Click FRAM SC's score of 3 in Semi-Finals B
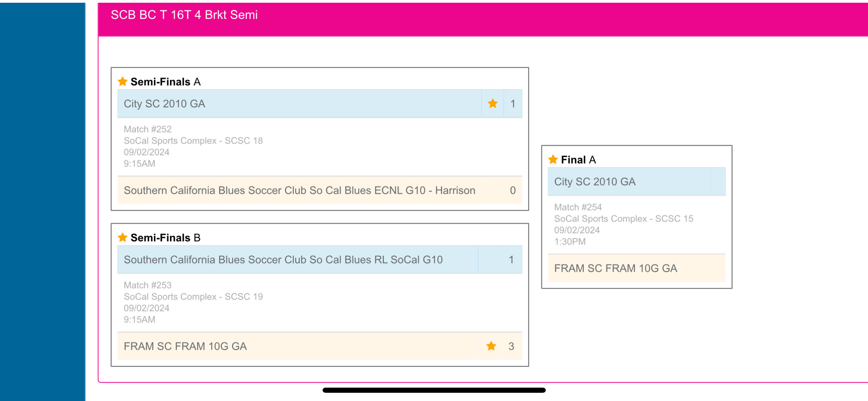This screenshot has width=868, height=401. click(511, 346)
